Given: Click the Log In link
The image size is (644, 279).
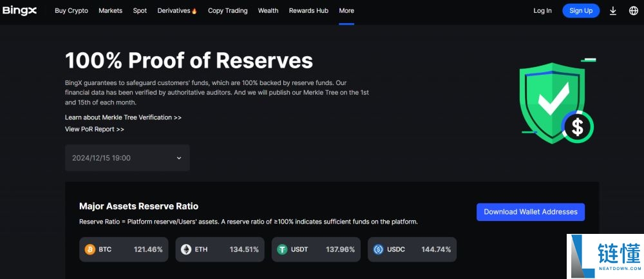Looking at the screenshot, I should coord(542,11).
